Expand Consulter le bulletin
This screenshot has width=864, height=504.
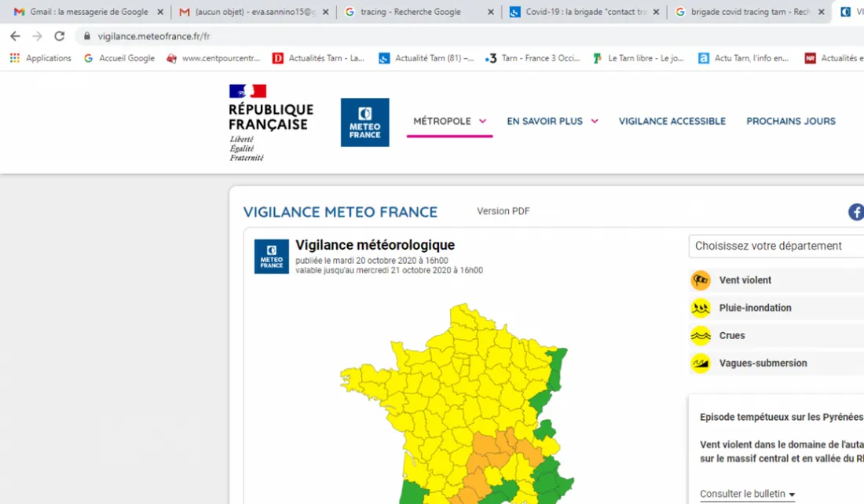click(747, 494)
